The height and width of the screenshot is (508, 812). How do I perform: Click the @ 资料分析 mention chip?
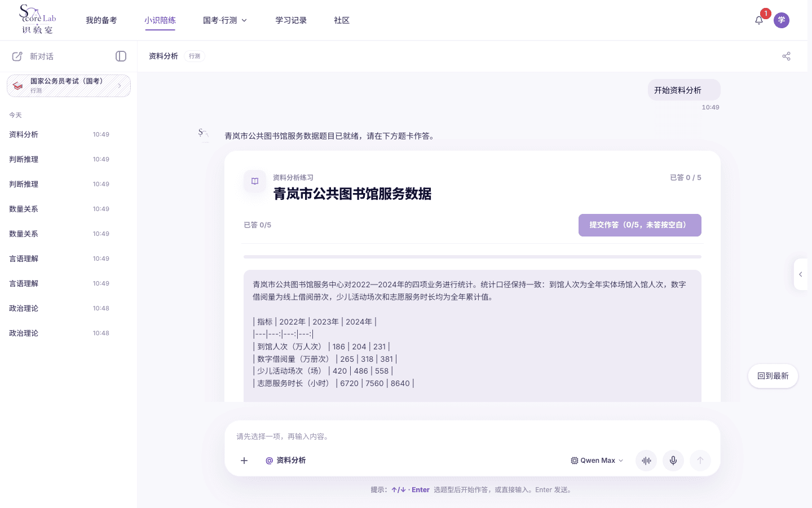[x=285, y=461]
